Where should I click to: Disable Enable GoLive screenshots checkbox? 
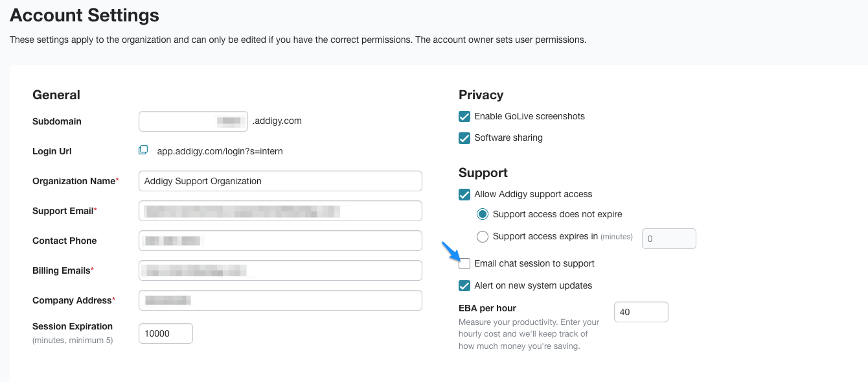point(464,117)
